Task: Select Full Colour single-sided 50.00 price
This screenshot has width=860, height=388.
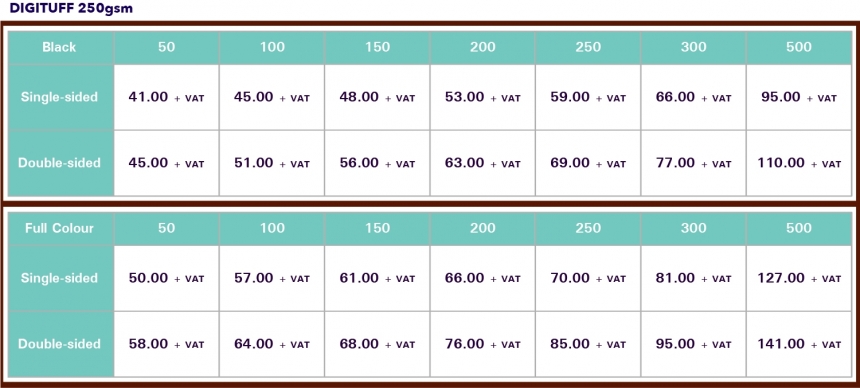Action: [x=166, y=278]
